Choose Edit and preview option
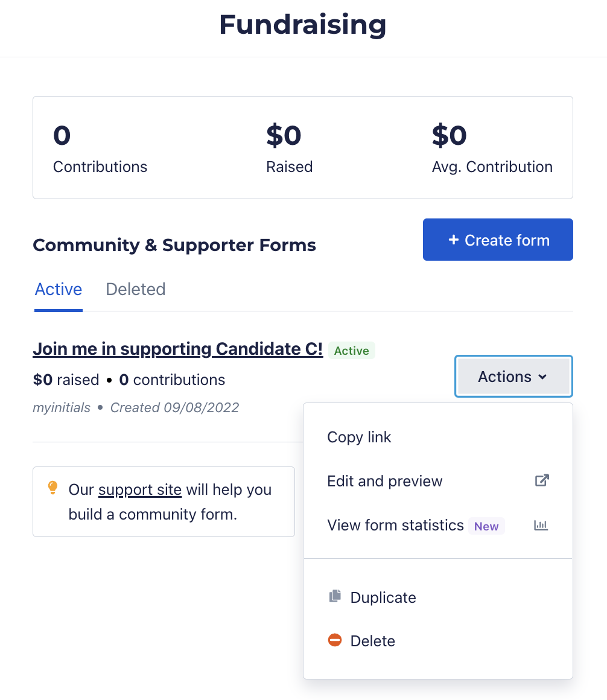Image resolution: width=607 pixels, height=700 pixels. click(x=438, y=482)
